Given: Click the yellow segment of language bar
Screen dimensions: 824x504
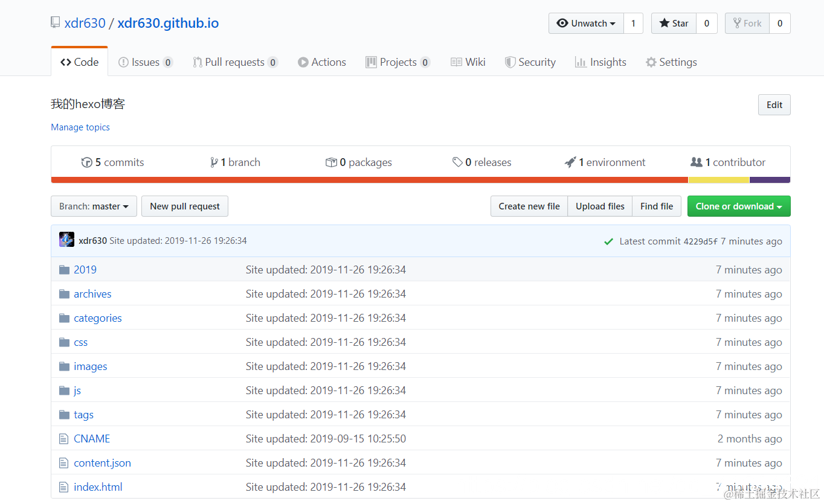Looking at the screenshot, I should pyautogui.click(x=719, y=180).
